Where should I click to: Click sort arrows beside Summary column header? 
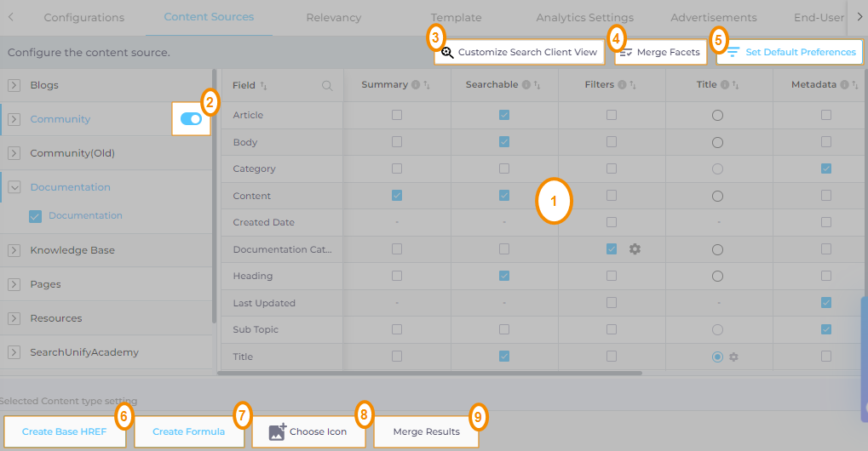pos(426,85)
